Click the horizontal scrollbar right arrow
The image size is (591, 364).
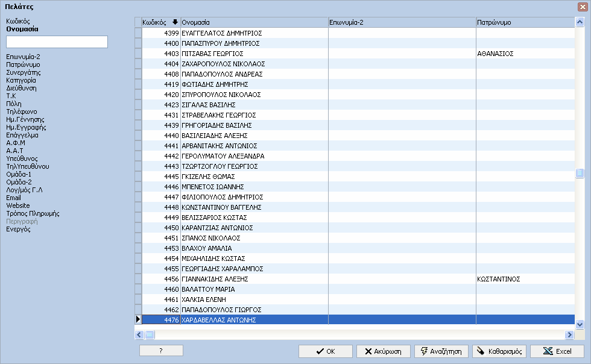(x=569, y=334)
